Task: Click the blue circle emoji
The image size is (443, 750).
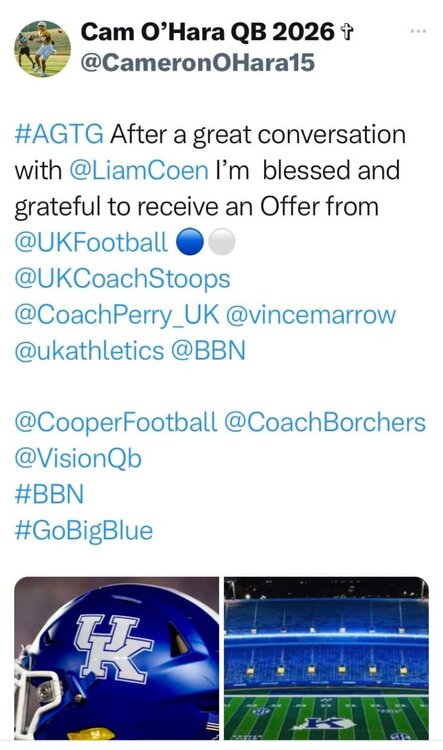Action: coord(190,242)
